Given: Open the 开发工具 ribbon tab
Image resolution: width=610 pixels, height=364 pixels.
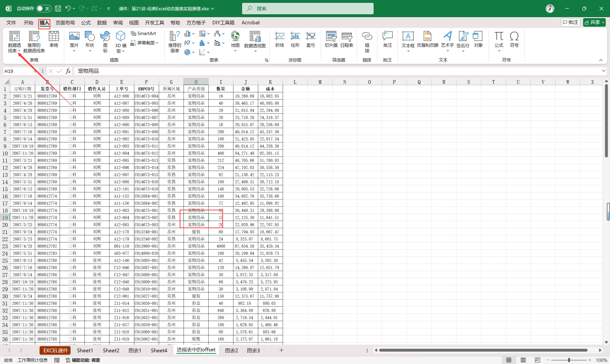Looking at the screenshot, I should click(x=154, y=22).
